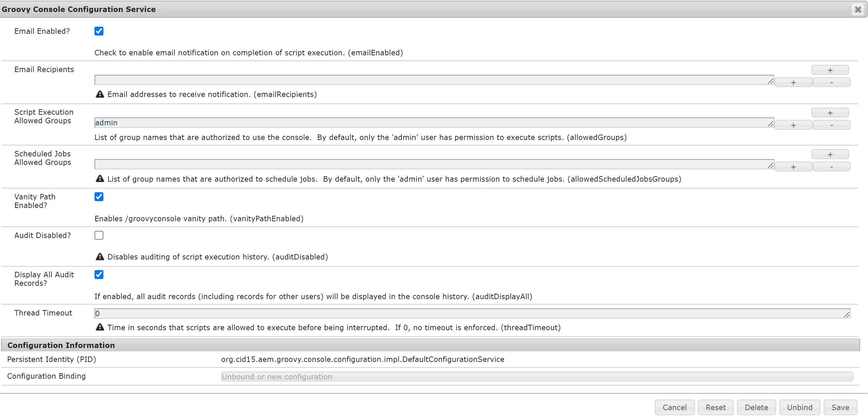The height and width of the screenshot is (420, 868).
Task: Reset the configuration form
Action: [x=715, y=407]
